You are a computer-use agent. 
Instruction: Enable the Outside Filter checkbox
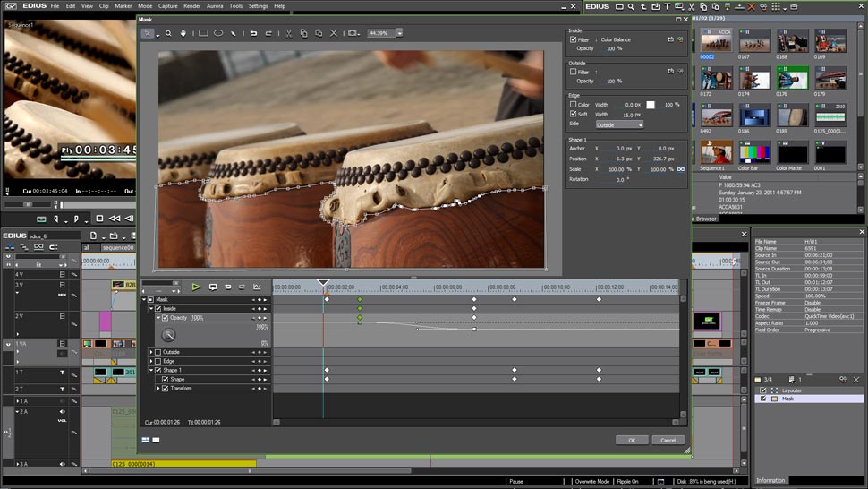click(x=573, y=72)
